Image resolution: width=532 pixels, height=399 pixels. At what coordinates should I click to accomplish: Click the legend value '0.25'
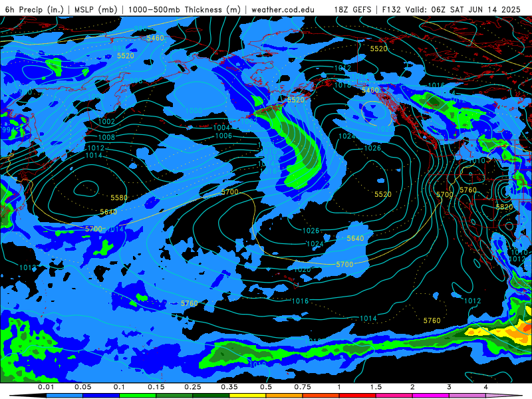click(x=193, y=387)
